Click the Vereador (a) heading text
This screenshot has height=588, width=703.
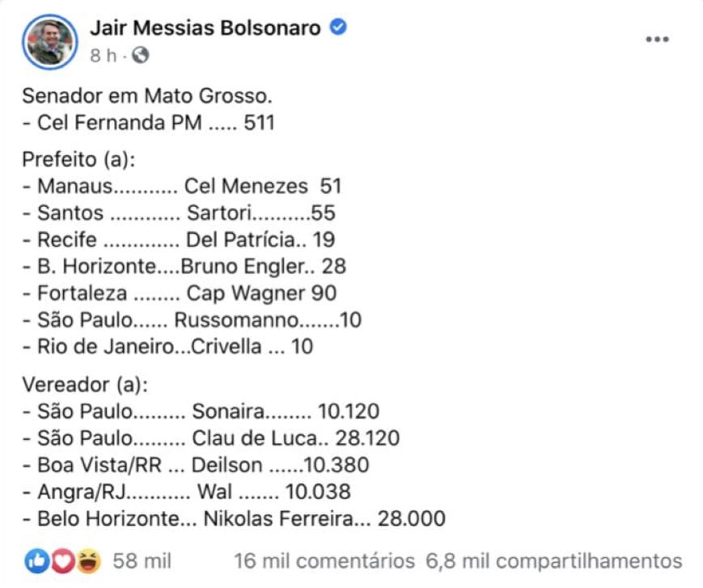pyautogui.click(x=85, y=384)
